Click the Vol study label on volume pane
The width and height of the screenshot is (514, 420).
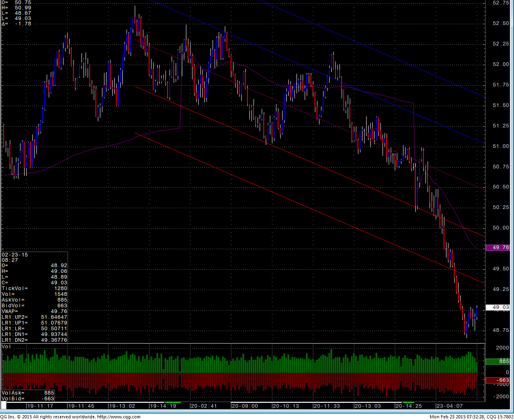tap(6, 347)
